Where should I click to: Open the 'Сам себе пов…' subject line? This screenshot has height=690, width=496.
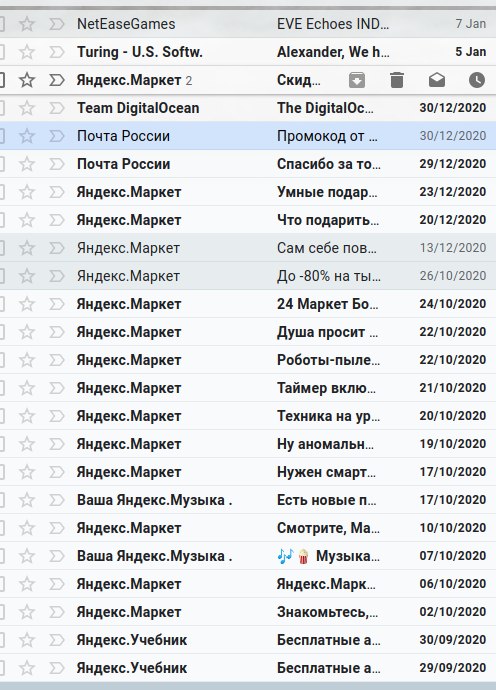click(x=327, y=248)
